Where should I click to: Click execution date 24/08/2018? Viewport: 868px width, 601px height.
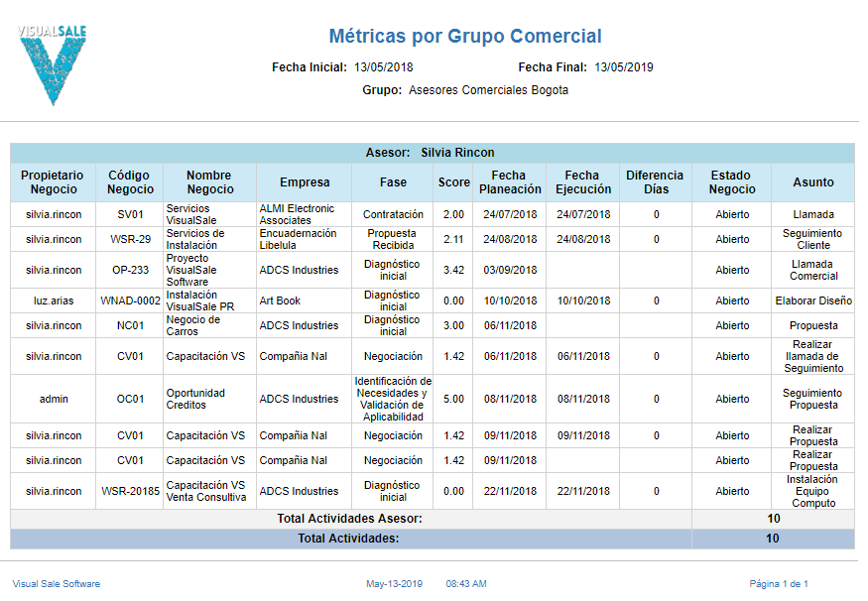583,240
